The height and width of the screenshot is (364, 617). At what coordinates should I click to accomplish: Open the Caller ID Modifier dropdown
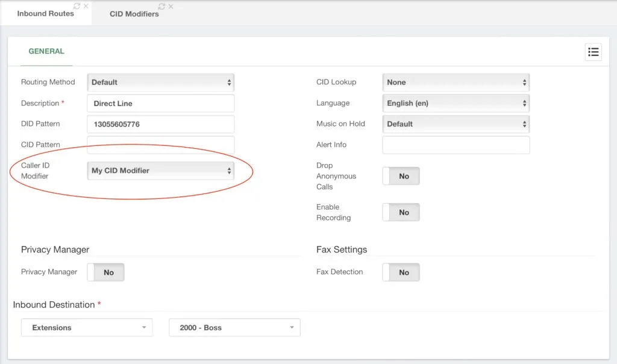click(160, 171)
